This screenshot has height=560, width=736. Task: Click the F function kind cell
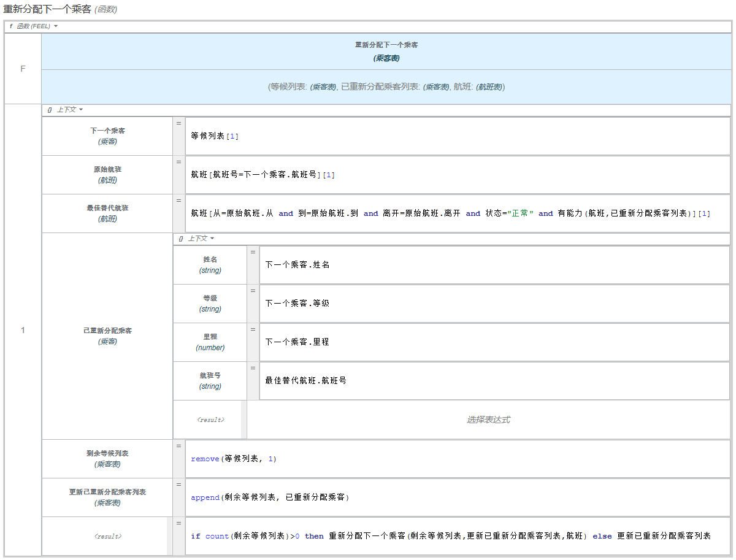click(x=23, y=69)
